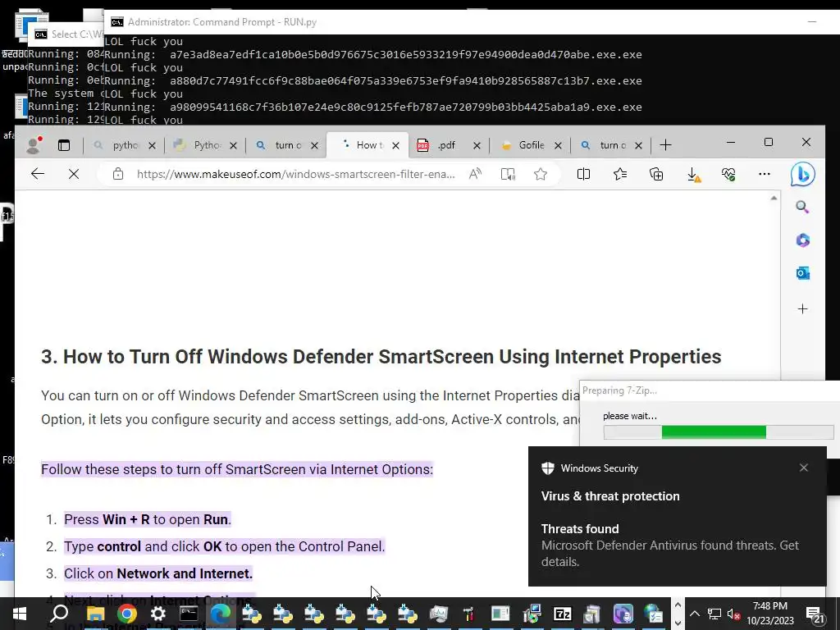
Task: Toggle Edge split screen view
Action: point(583,174)
